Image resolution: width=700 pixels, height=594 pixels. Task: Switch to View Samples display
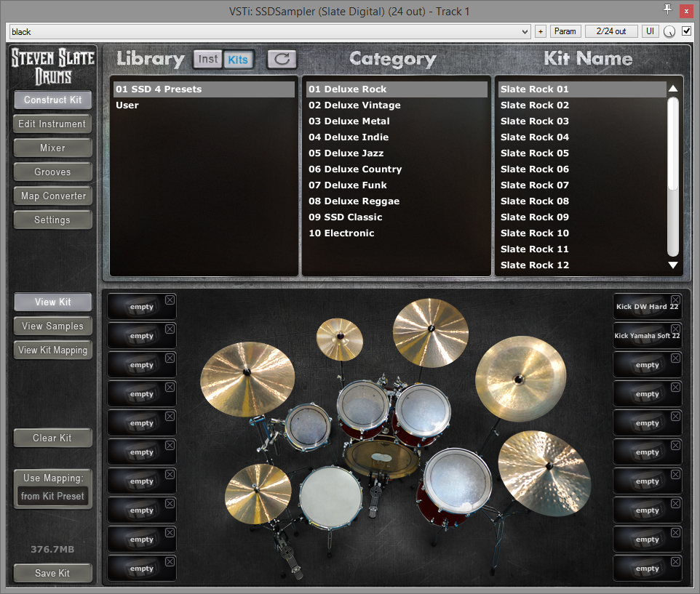[x=52, y=326]
